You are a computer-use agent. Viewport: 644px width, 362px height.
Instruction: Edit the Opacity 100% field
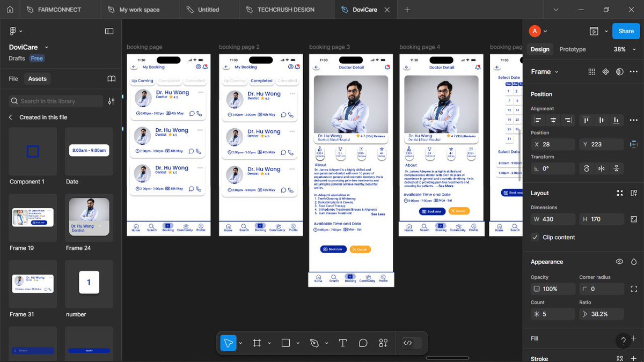(x=552, y=289)
